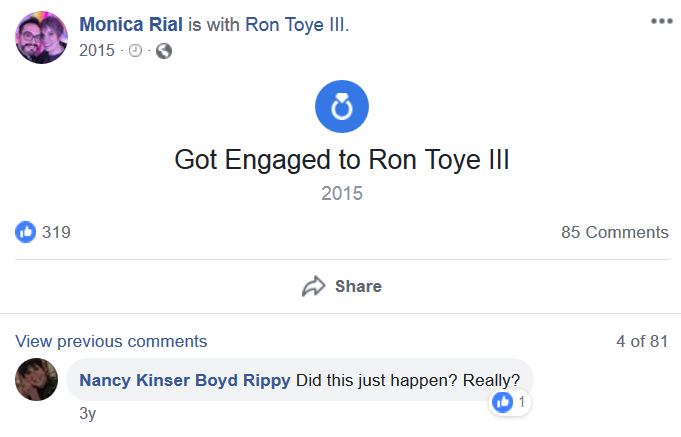Click the 2015 post date link

(x=97, y=50)
